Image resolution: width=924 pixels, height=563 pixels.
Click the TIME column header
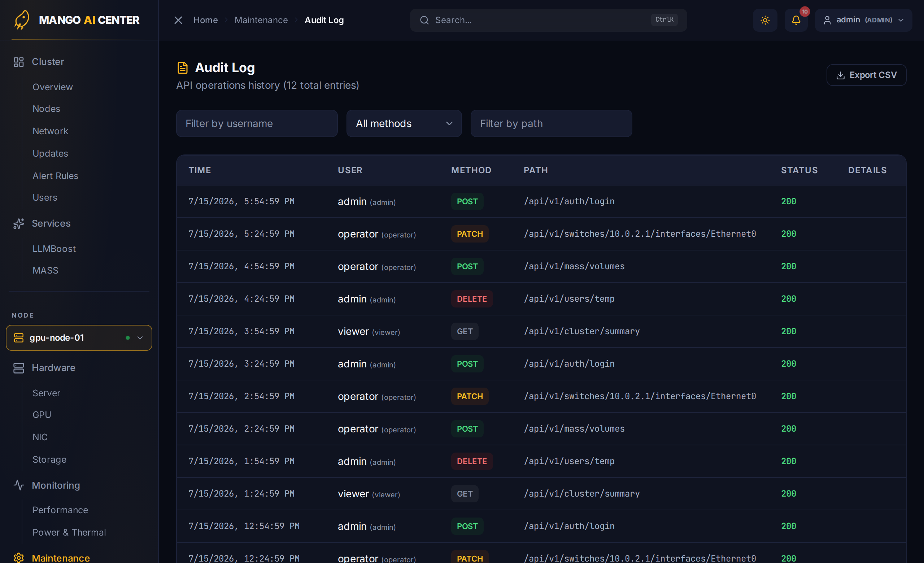(x=200, y=170)
